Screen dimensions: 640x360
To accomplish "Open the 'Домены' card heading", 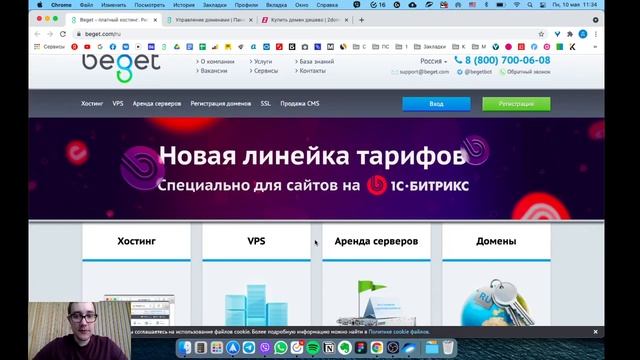I will pos(496,241).
